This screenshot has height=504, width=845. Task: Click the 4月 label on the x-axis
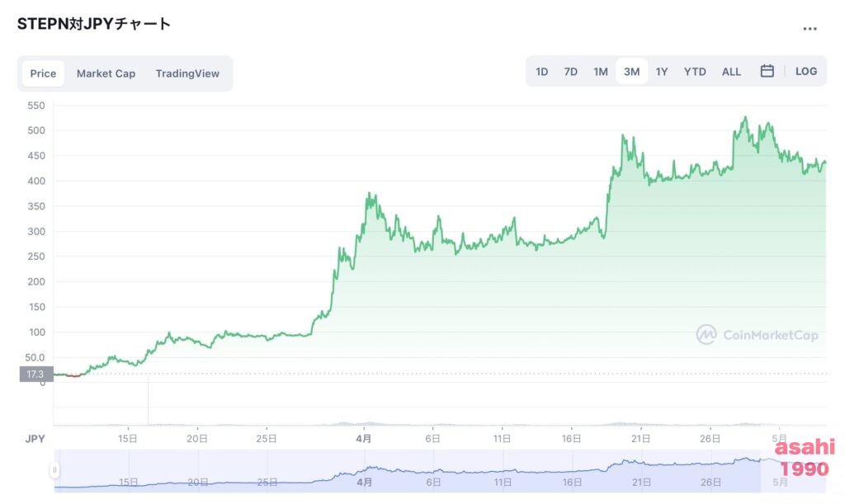tap(364, 439)
